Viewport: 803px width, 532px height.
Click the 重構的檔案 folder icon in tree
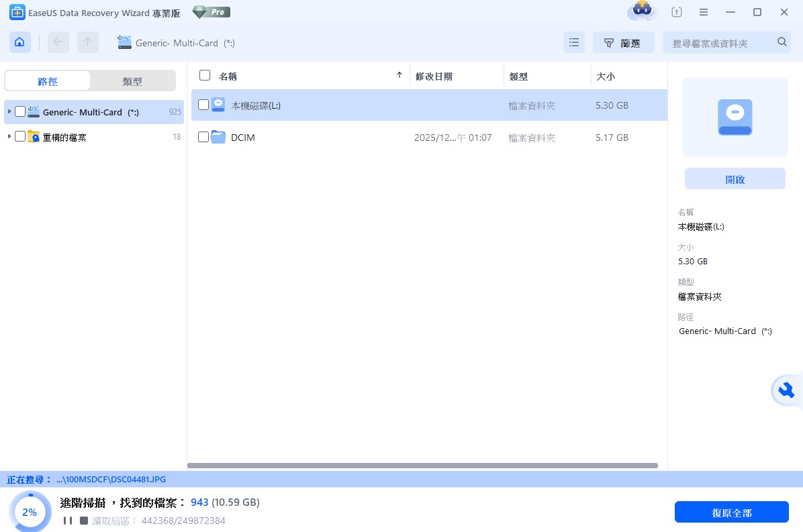coord(34,137)
